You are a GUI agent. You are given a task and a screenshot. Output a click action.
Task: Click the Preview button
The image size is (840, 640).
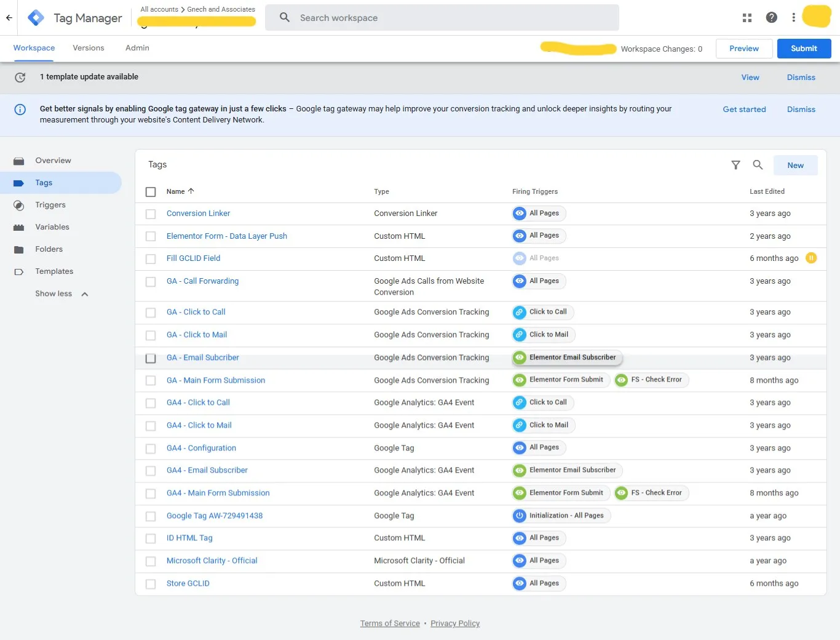(744, 49)
